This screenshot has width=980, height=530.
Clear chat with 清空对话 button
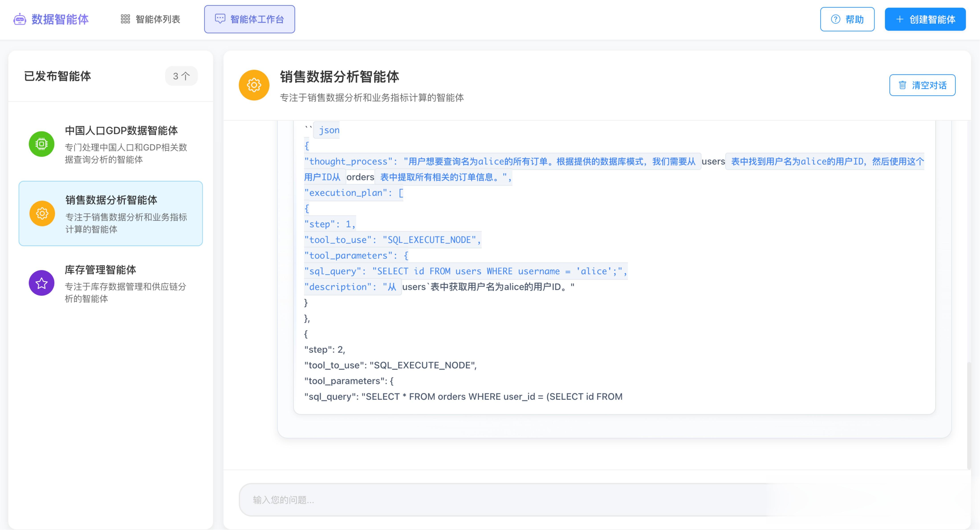click(922, 85)
